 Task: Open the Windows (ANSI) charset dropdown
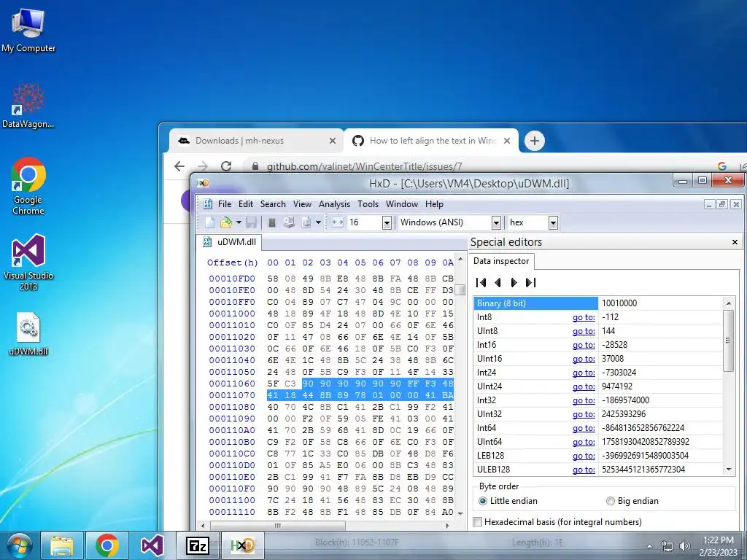(x=496, y=222)
